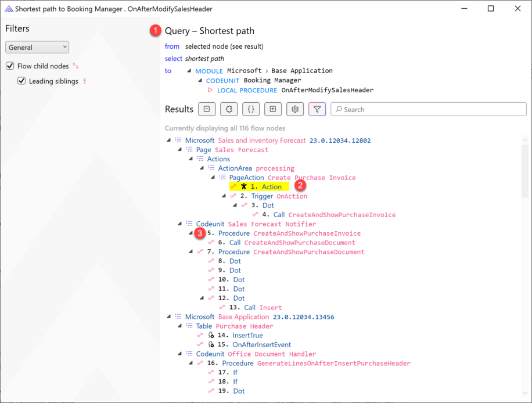
Task: Collapse the CODEUNIT Booking Manager query node
Action: (200, 80)
